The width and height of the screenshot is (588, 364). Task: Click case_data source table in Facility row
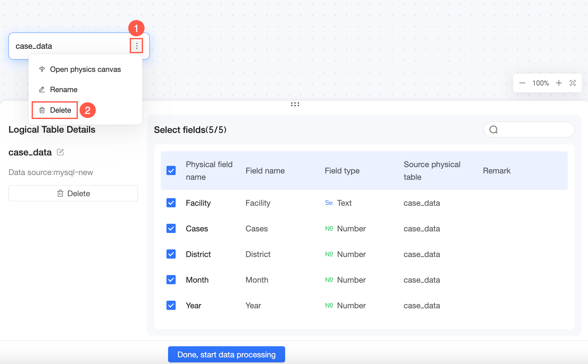tap(422, 203)
